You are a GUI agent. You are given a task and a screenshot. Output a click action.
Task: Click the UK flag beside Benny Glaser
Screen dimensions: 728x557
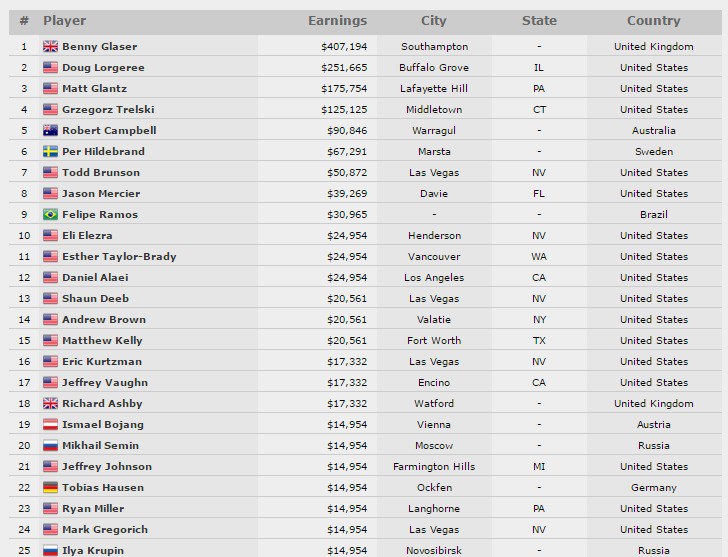pos(50,47)
